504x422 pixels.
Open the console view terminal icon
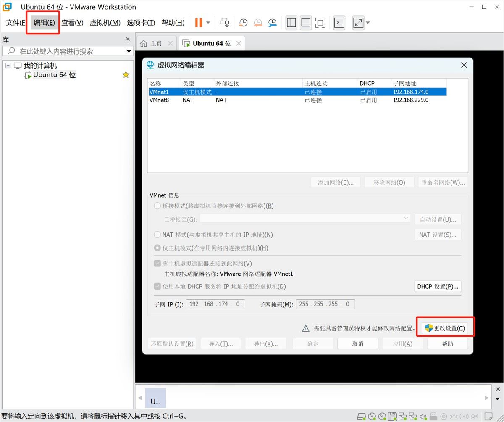[x=339, y=23]
